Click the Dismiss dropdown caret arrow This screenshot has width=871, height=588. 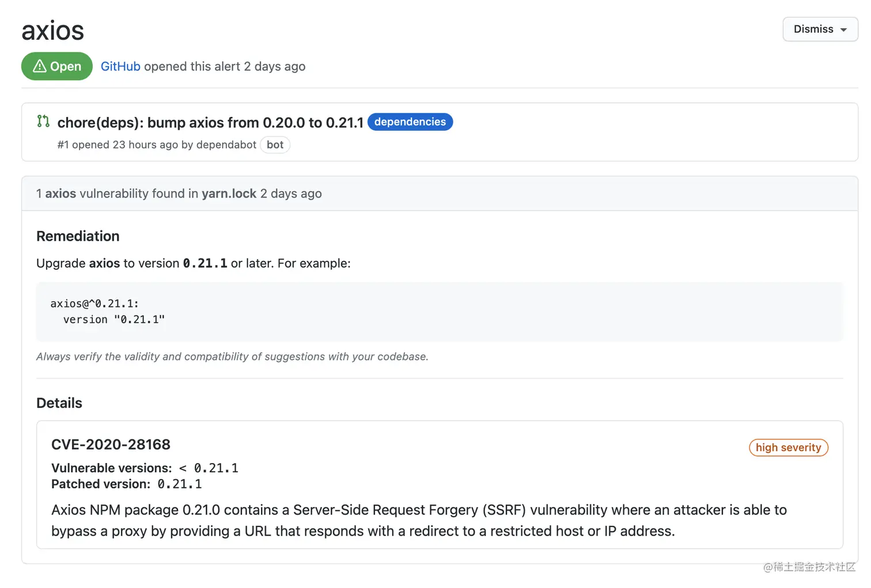click(843, 30)
